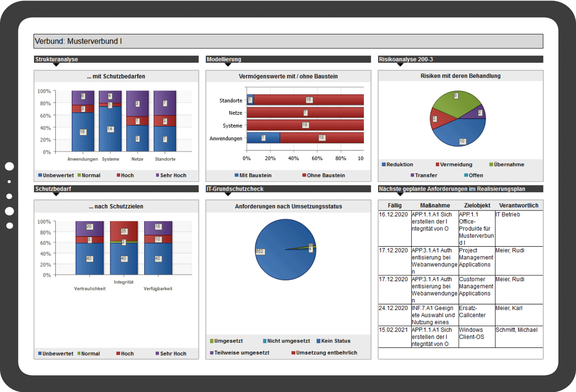This screenshot has height=392, width=576.
Task: Select the Fällig column header
Action: (x=394, y=205)
